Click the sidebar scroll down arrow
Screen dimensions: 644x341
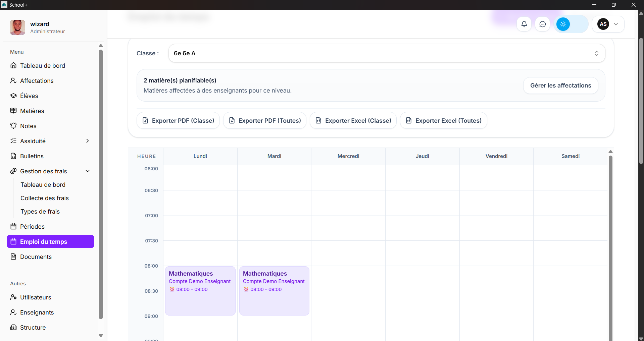(x=101, y=336)
